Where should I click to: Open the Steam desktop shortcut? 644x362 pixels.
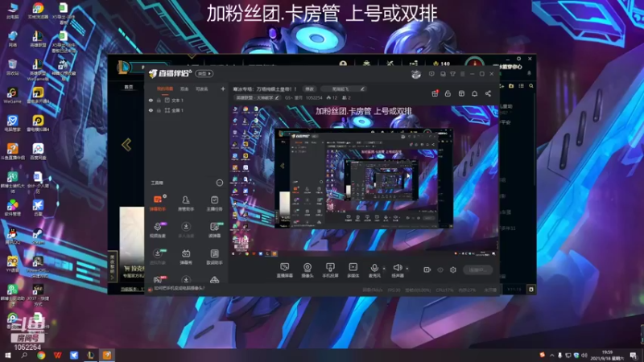click(38, 237)
